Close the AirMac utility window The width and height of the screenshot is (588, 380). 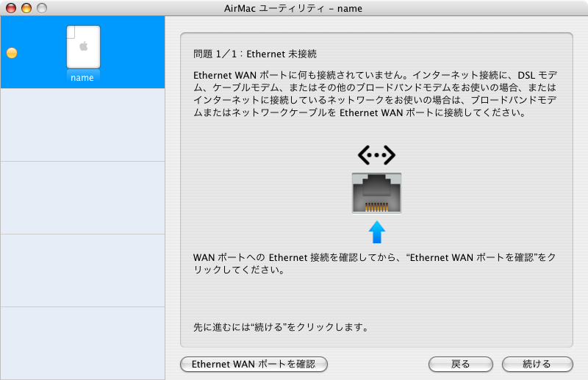click(x=11, y=8)
